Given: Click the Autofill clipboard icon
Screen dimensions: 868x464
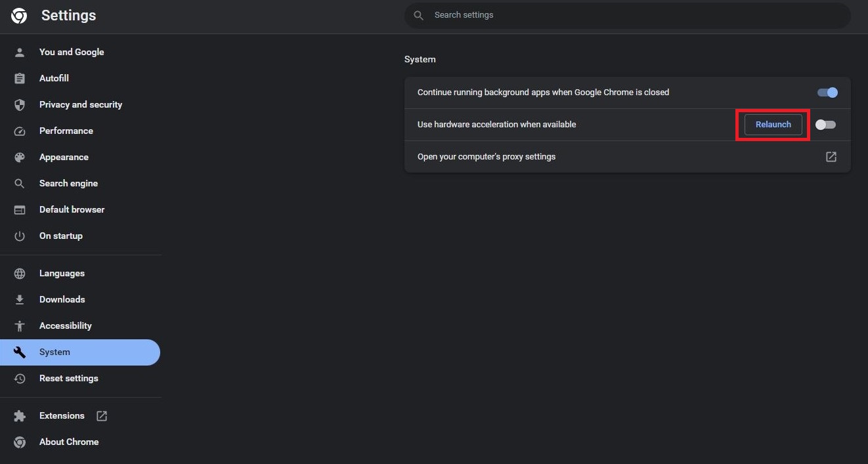Looking at the screenshot, I should (x=20, y=79).
